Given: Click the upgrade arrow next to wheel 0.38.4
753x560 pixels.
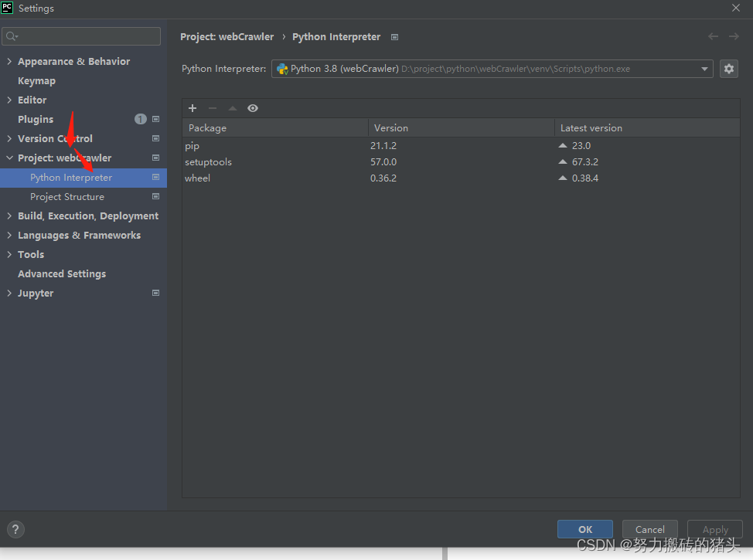Looking at the screenshot, I should (x=563, y=178).
